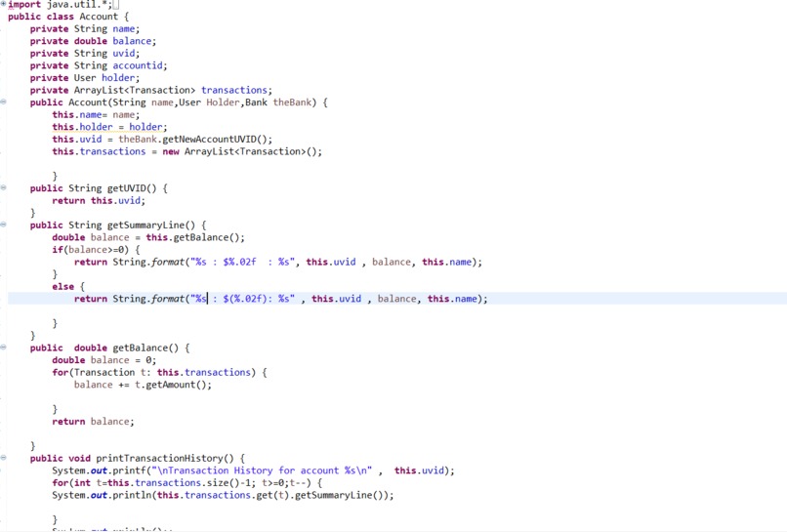Click the 'public class Account' declaration line
Image resolution: width=787 pixels, height=532 pixels.
tap(68, 17)
